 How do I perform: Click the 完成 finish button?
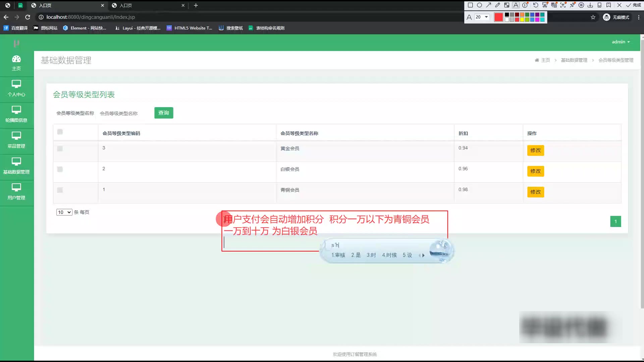tap(634, 5)
